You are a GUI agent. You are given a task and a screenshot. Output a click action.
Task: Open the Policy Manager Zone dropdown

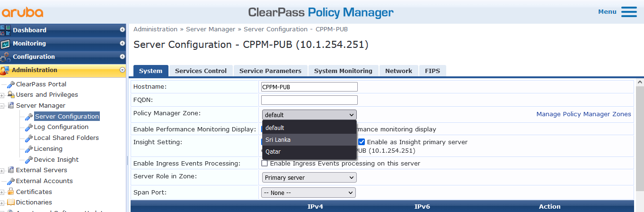click(x=309, y=115)
